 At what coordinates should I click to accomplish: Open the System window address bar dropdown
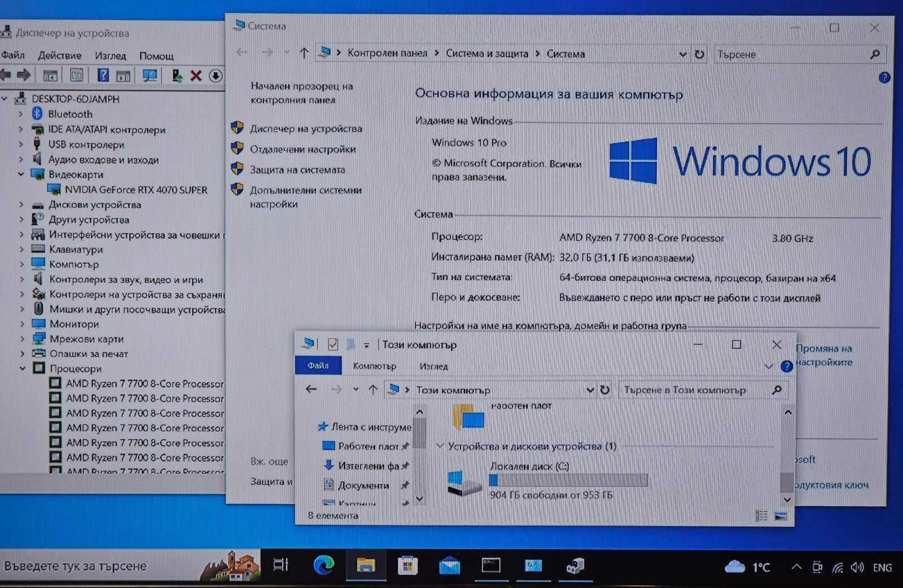click(683, 54)
